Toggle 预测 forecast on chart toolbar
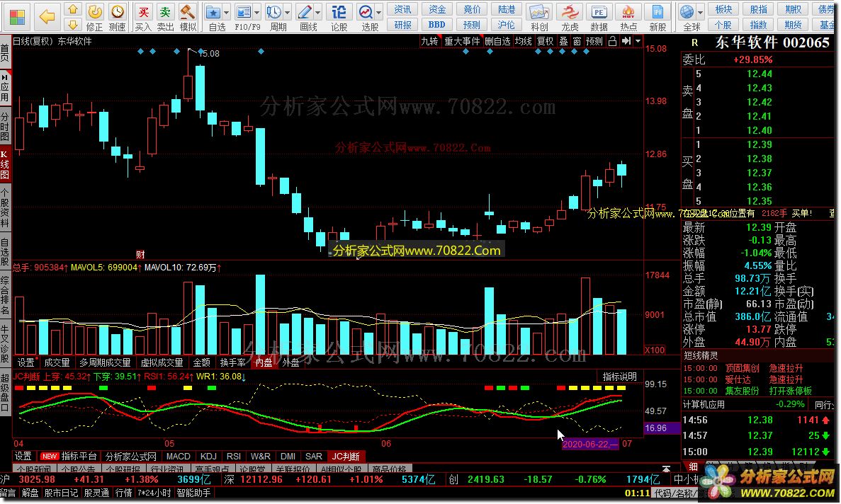This screenshot has height=504, width=841. [594, 41]
